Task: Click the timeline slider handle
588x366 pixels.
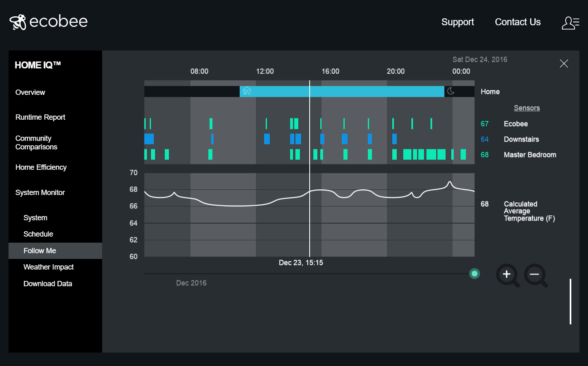Action: (474, 274)
